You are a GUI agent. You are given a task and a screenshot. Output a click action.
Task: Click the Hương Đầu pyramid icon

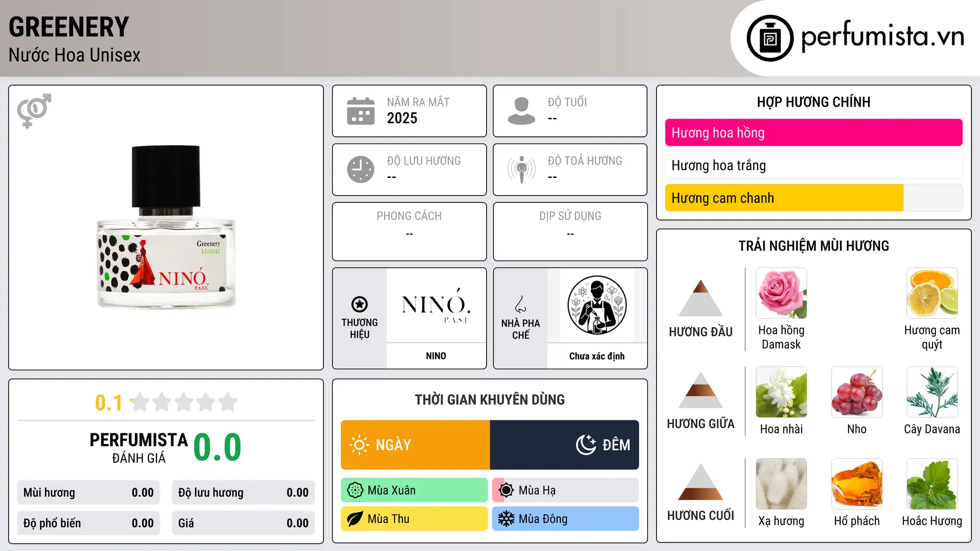click(701, 298)
